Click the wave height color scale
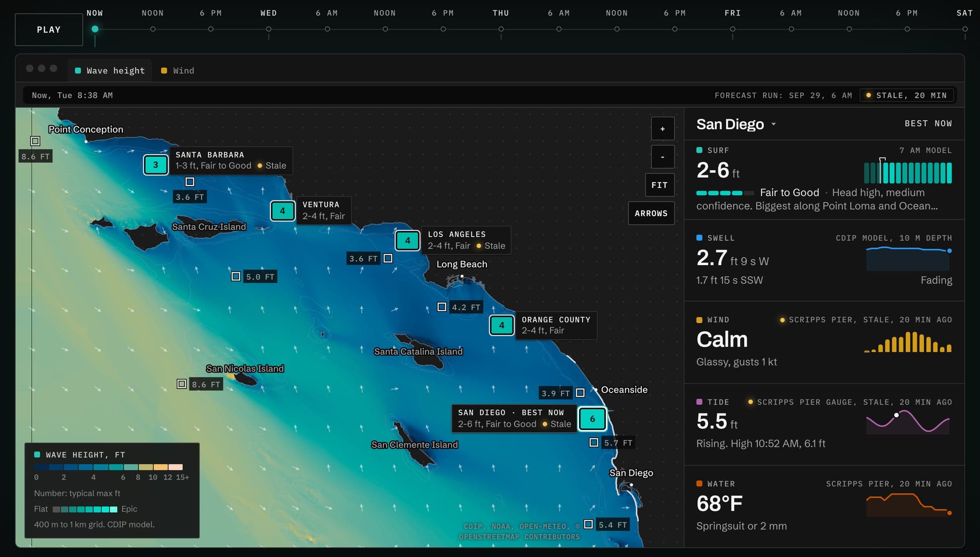 tap(108, 467)
